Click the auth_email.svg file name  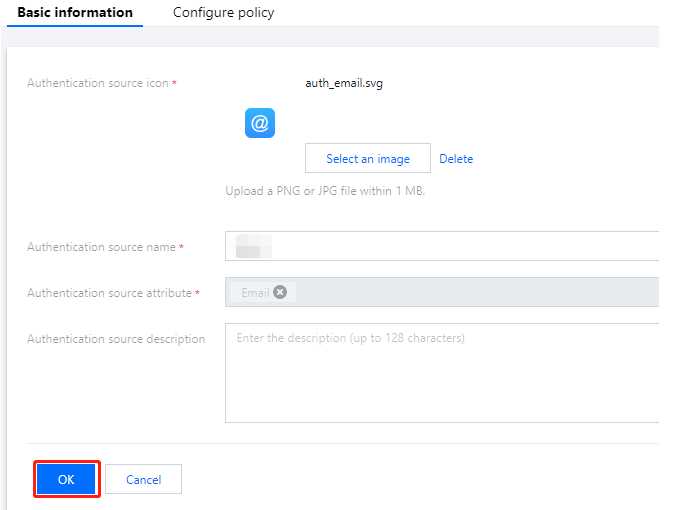[x=344, y=83]
